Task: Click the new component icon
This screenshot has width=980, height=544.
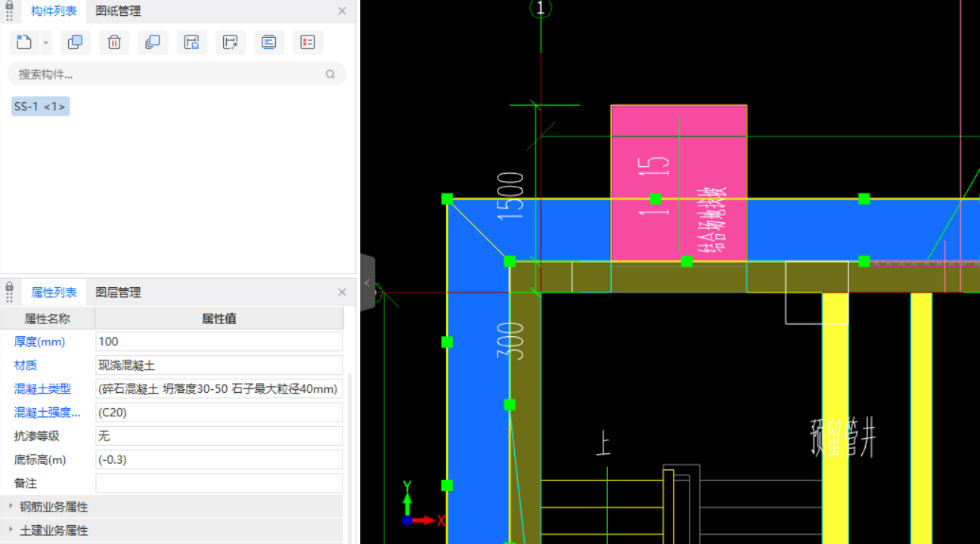Action: point(24,42)
